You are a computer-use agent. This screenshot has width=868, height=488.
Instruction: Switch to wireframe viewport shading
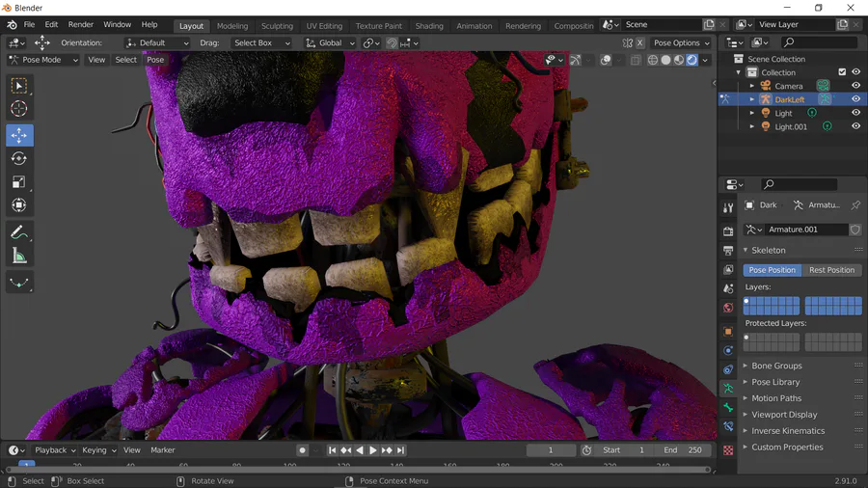coord(653,60)
